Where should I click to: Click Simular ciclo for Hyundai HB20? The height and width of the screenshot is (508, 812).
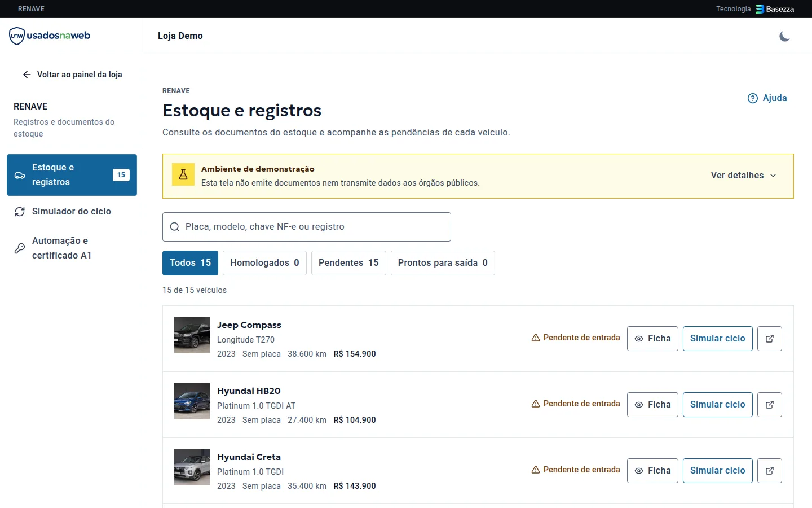718,405
